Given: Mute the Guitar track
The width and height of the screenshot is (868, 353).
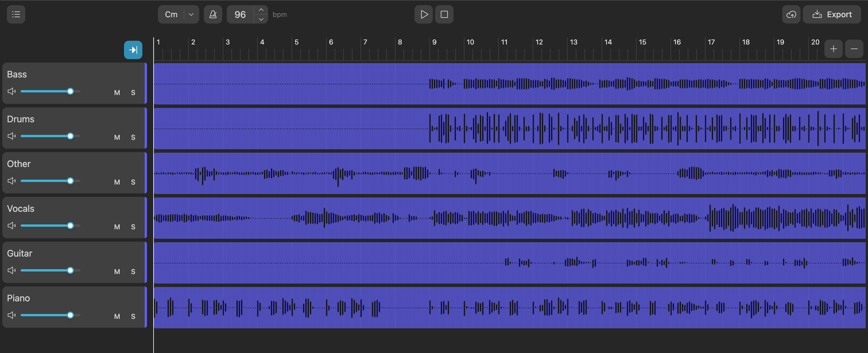Looking at the screenshot, I should click(117, 271).
